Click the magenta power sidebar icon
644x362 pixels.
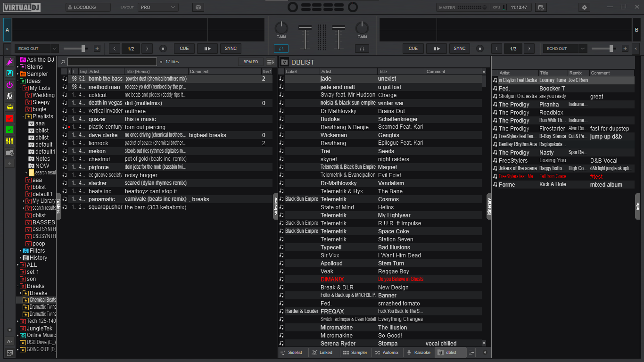coord(9,85)
